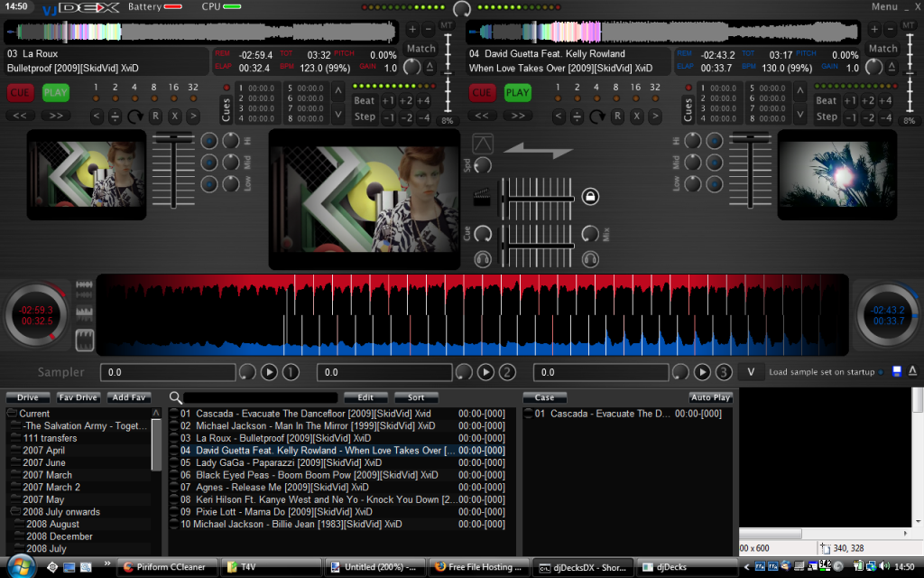This screenshot has height=578, width=924.
Task: Click the right deck R loop button
Action: point(617,117)
